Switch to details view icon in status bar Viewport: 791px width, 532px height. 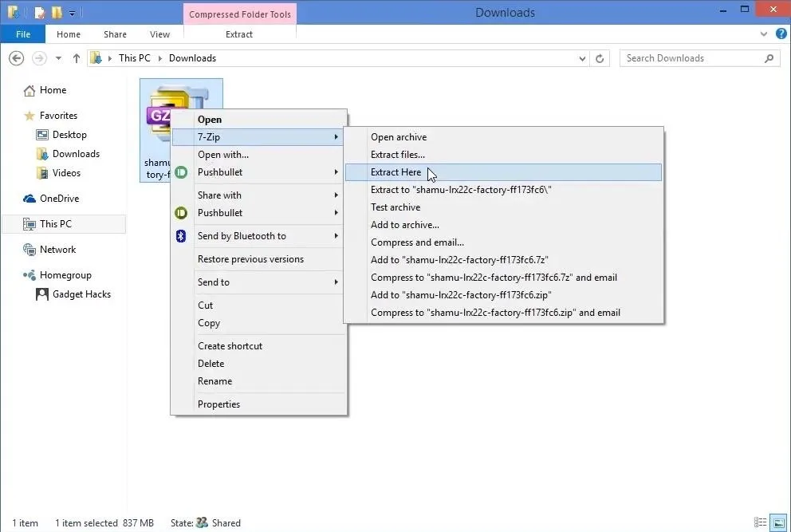coord(760,522)
